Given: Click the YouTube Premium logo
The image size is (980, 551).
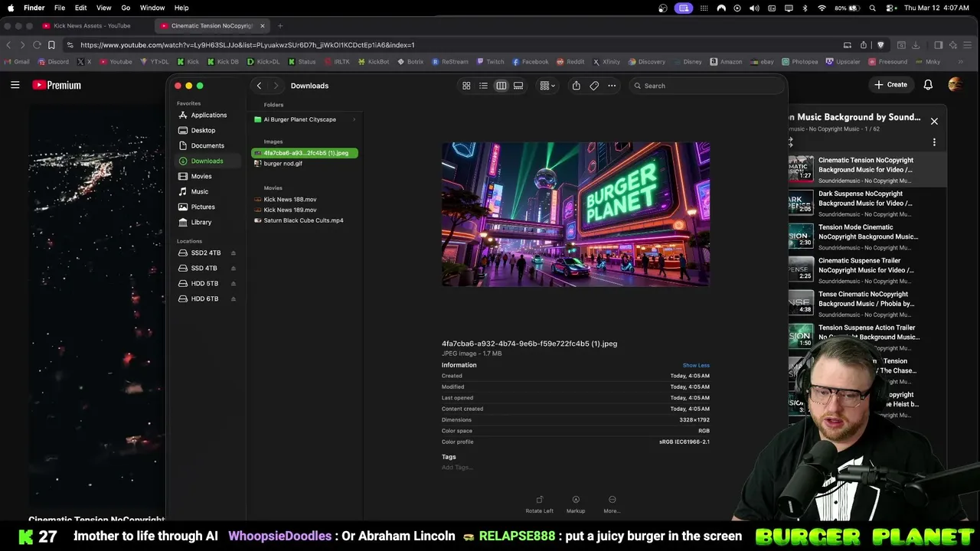Looking at the screenshot, I should click(57, 85).
